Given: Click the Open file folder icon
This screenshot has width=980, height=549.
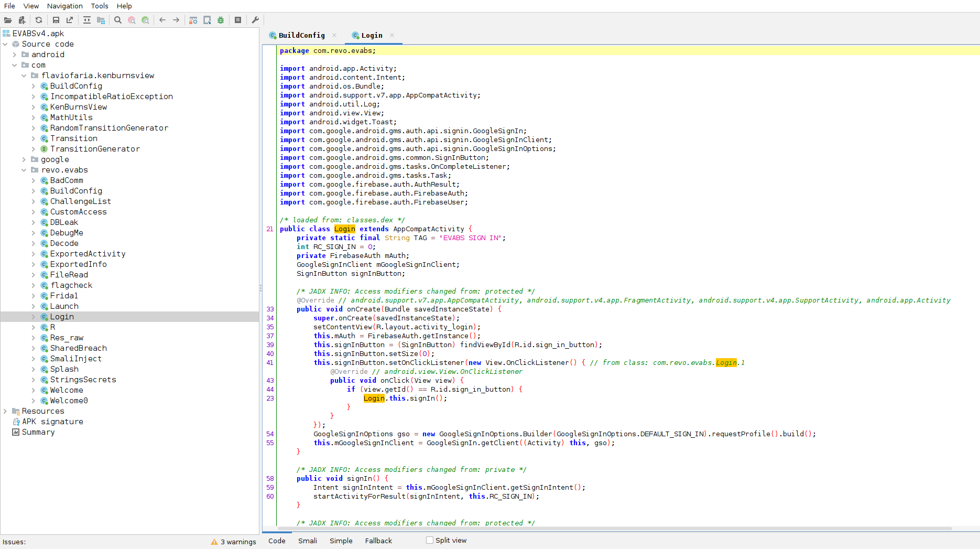Looking at the screenshot, I should [8, 20].
